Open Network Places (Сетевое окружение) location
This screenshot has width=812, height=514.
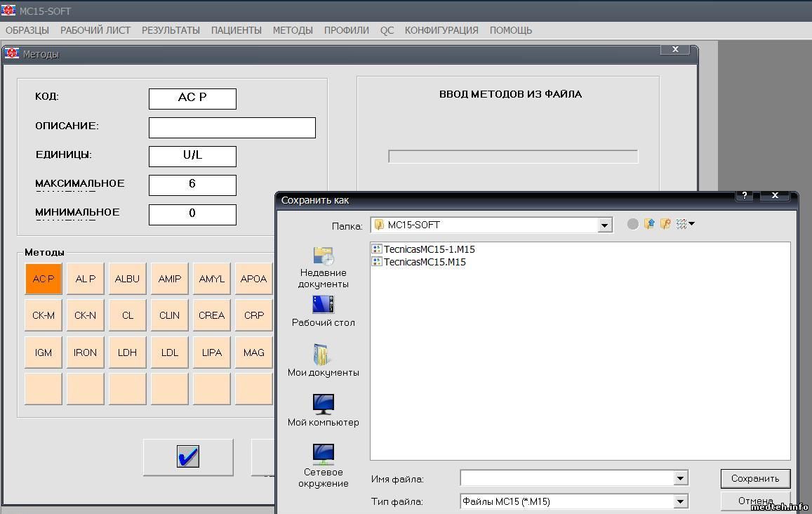[323, 465]
